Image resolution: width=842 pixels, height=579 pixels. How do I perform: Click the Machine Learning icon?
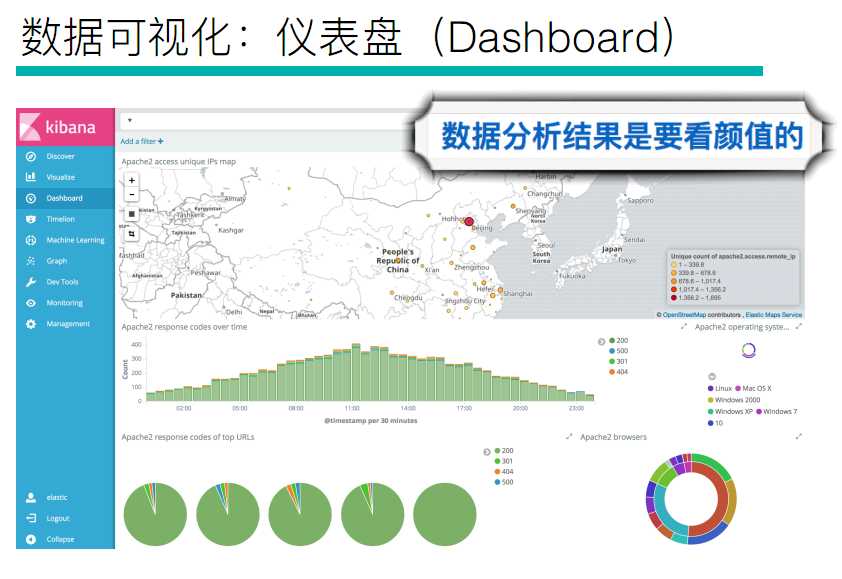31,240
